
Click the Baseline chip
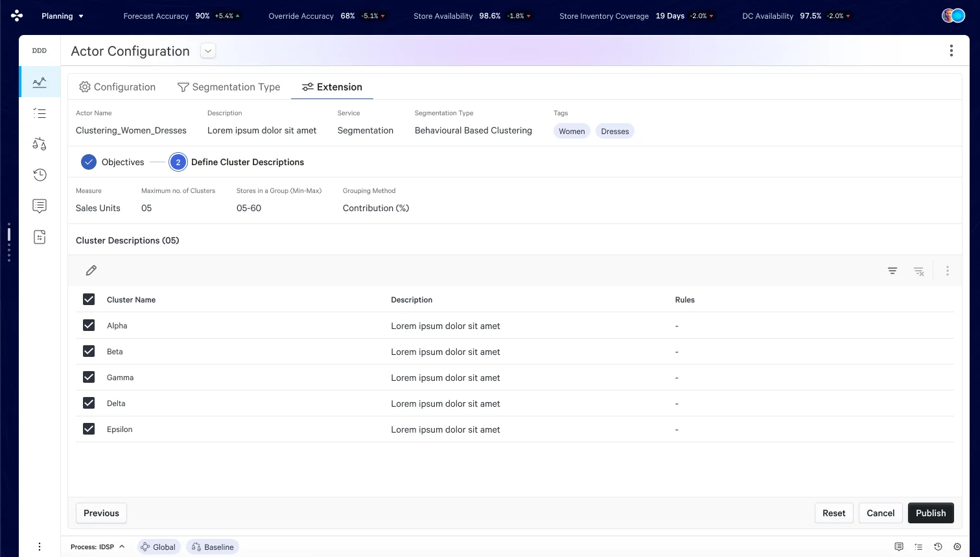(213, 547)
